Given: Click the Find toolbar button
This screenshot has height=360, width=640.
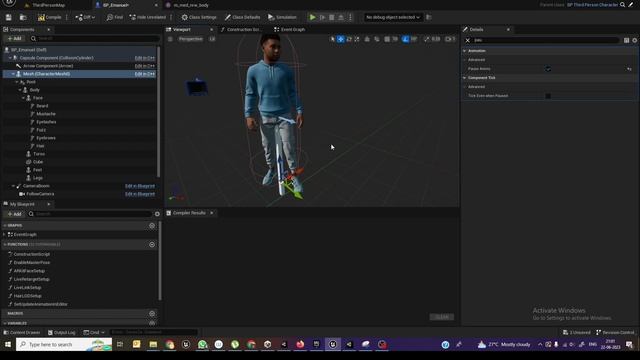Looking at the screenshot, I should coord(114,17).
